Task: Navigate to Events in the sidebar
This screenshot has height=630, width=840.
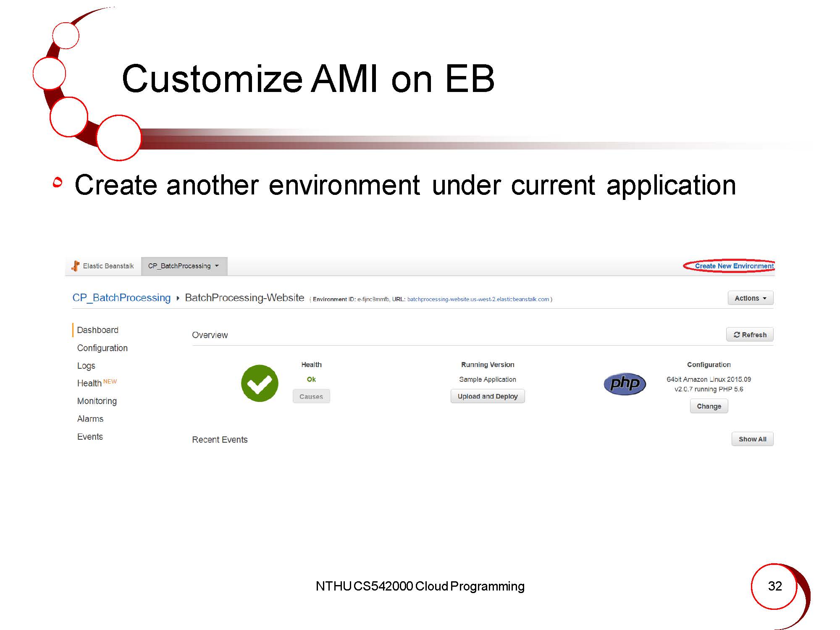Action: point(90,437)
